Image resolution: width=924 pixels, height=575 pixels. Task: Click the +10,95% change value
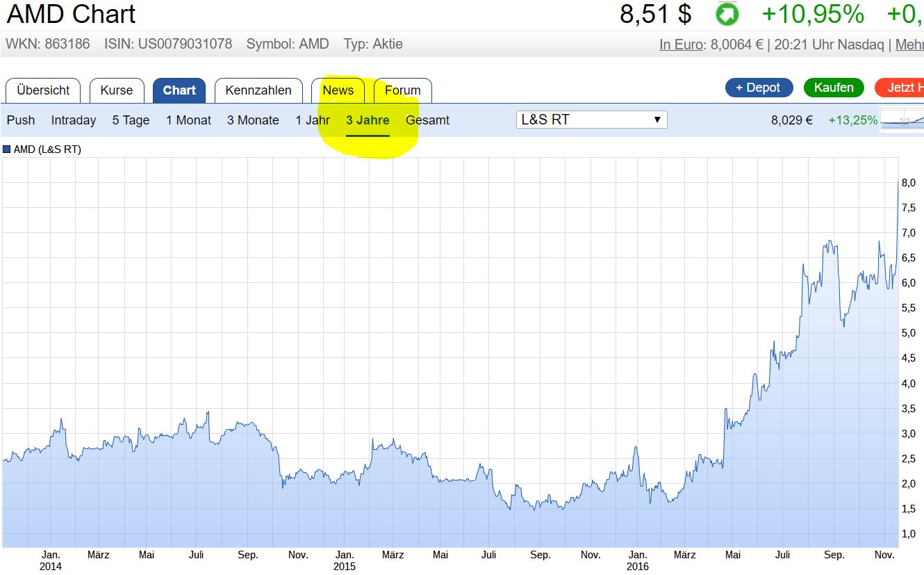pyautogui.click(x=813, y=14)
